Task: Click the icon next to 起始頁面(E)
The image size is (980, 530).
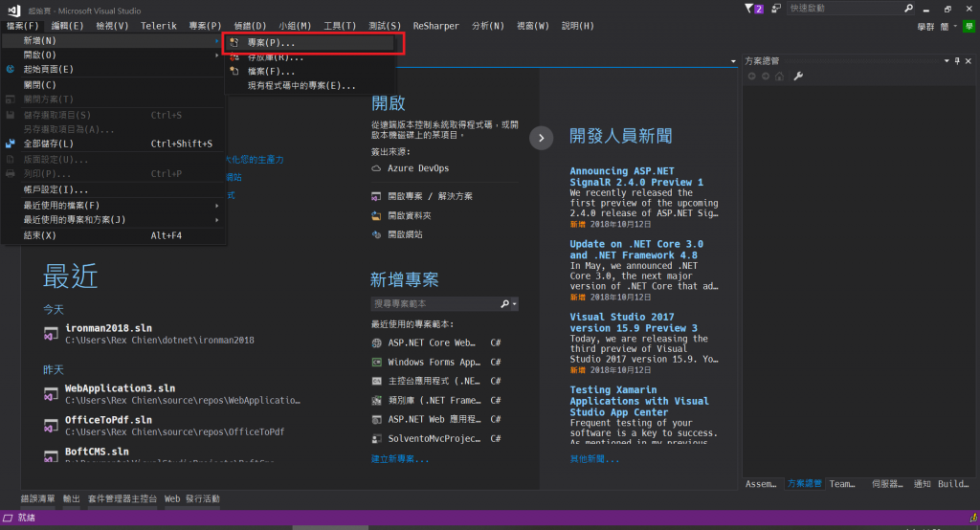Action: point(10,70)
